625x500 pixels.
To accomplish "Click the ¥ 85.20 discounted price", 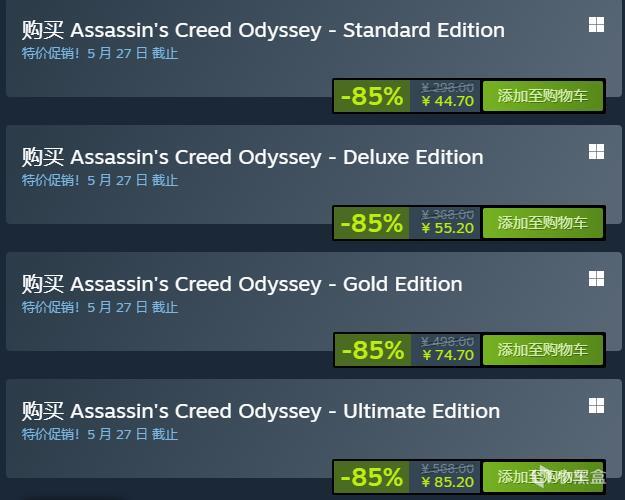I will point(448,483).
